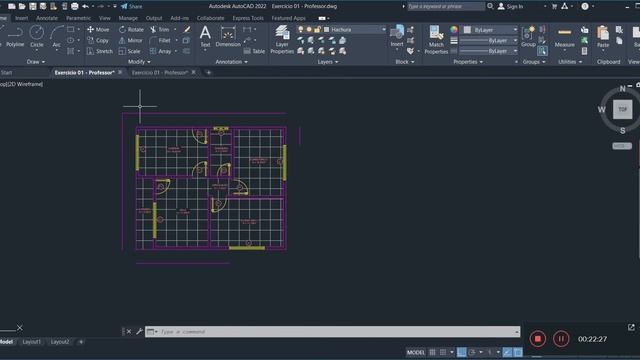Image resolution: width=640 pixels, height=360 pixels.
Task: Activate the Rotate tool
Action: [x=131, y=29]
